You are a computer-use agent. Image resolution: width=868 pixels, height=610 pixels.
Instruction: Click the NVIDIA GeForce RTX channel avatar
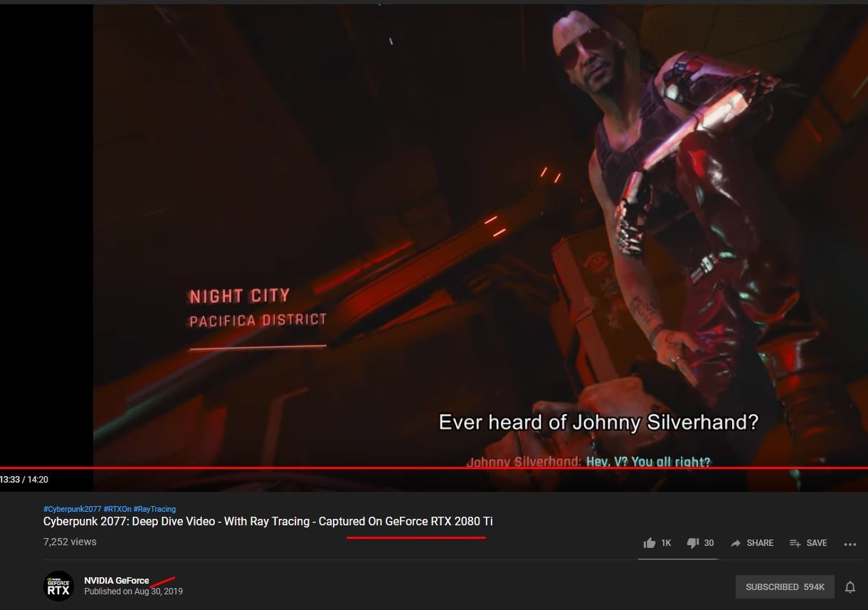pos(58,586)
